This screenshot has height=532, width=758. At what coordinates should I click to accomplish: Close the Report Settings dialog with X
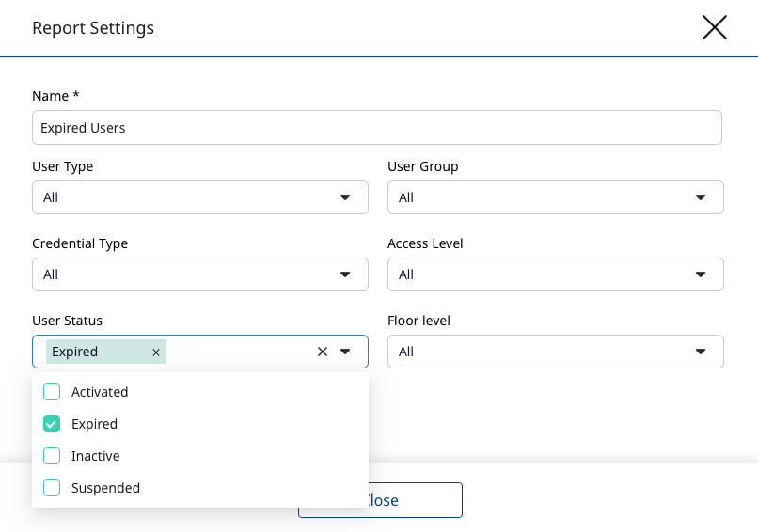pos(715,27)
